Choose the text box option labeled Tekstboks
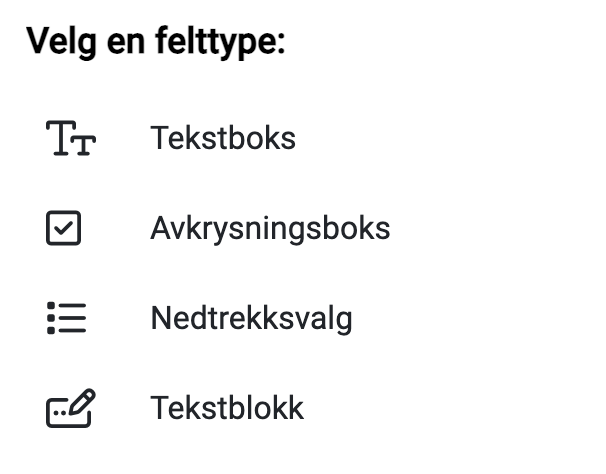The image size is (606, 474). (223, 138)
